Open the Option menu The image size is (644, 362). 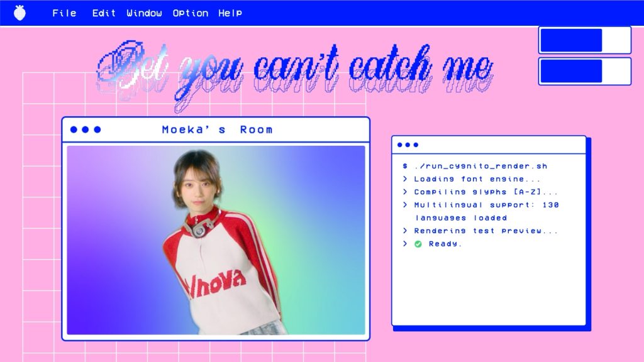point(191,13)
